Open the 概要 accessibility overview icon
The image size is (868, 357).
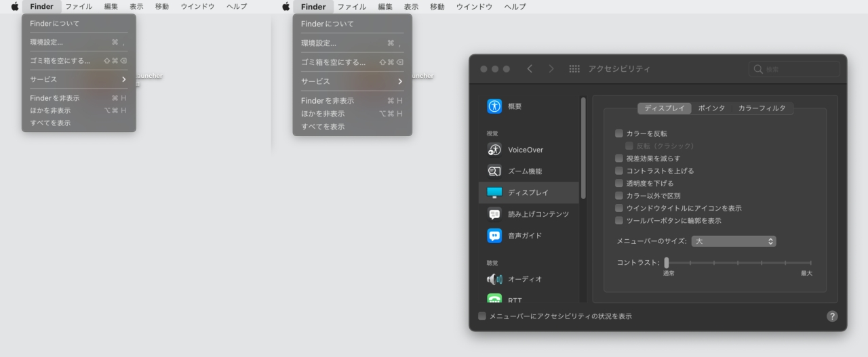coord(494,106)
